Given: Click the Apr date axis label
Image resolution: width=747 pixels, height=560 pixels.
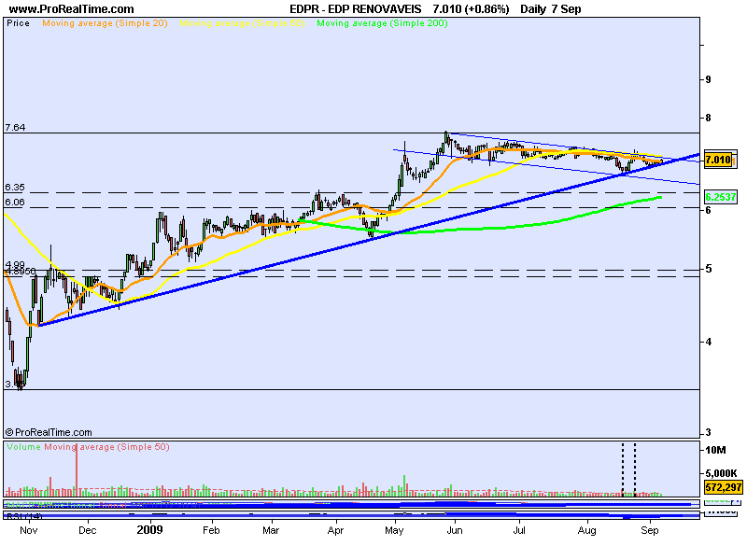Looking at the screenshot, I should (x=335, y=530).
